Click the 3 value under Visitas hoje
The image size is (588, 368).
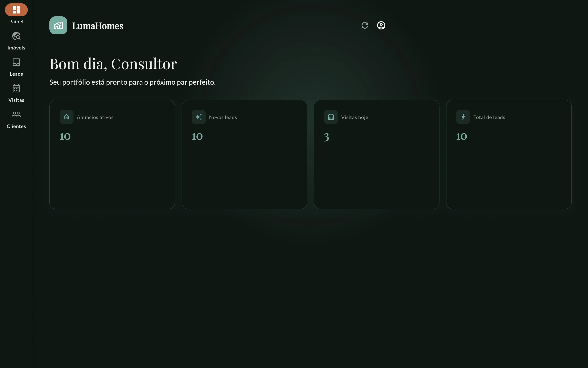[326, 137]
